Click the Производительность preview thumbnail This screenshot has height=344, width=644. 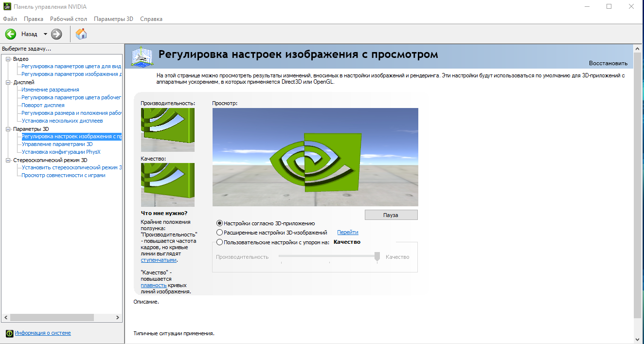click(168, 130)
